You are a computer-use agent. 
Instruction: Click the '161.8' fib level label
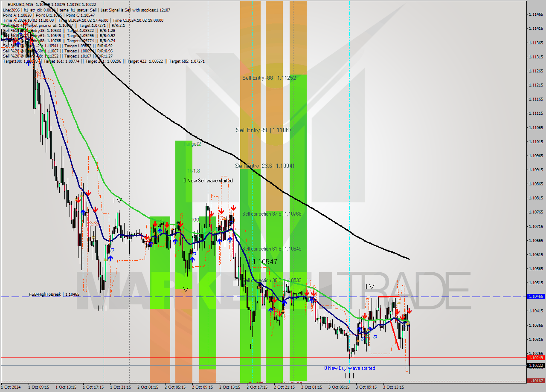tap(193, 171)
